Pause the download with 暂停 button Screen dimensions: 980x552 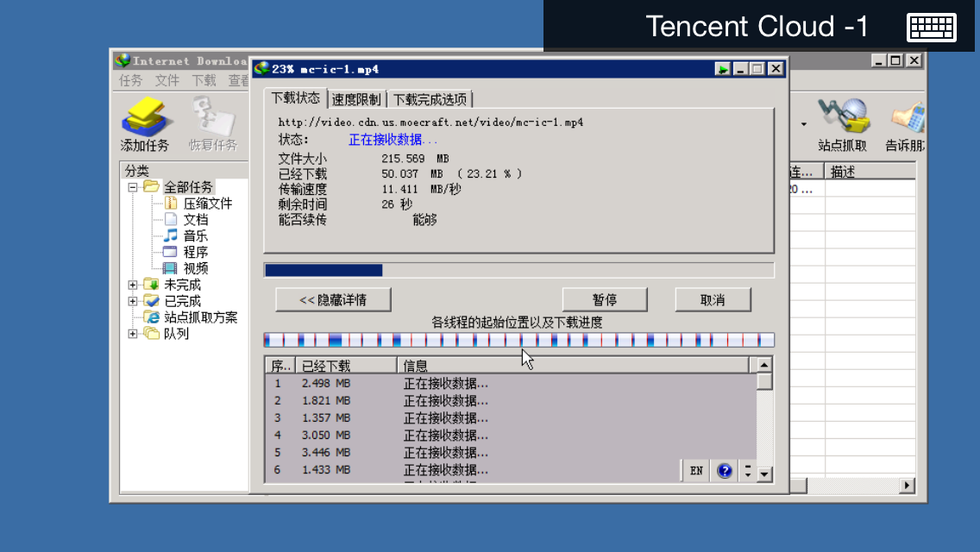(x=604, y=299)
